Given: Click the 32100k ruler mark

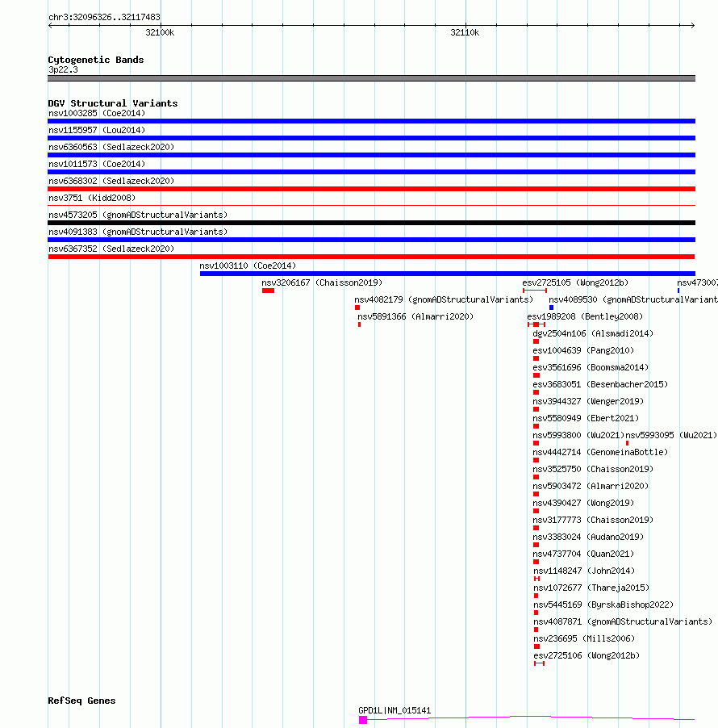Looking at the screenshot, I should point(160,32).
